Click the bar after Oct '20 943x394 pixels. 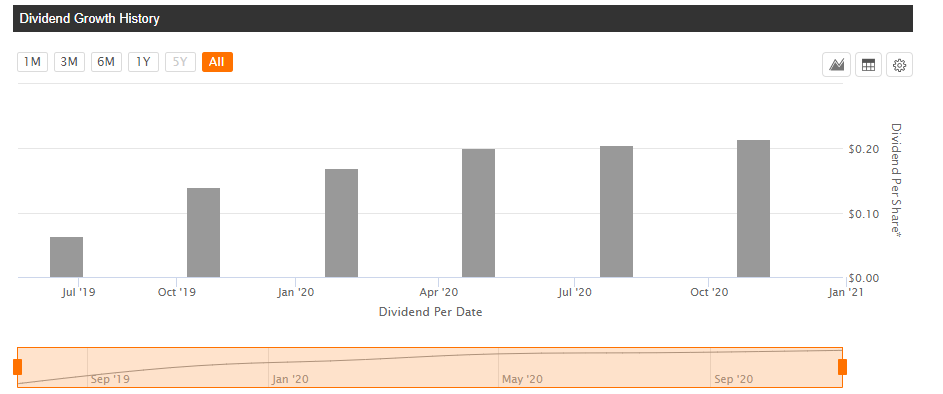[754, 209]
